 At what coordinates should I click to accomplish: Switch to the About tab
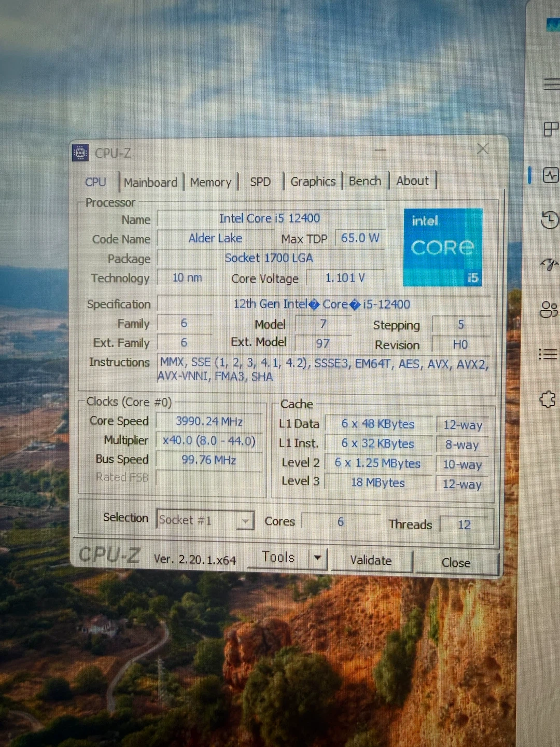tap(413, 181)
